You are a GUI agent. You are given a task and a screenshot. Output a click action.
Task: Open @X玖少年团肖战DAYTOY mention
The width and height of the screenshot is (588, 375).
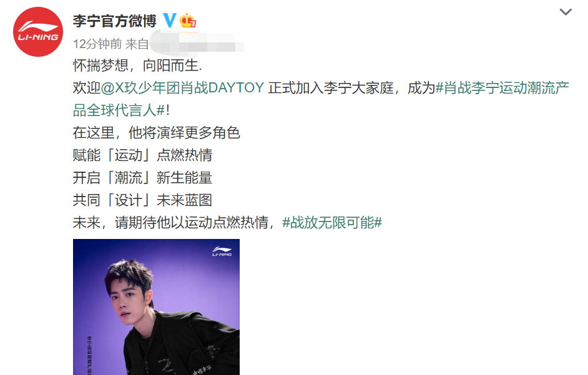point(183,88)
